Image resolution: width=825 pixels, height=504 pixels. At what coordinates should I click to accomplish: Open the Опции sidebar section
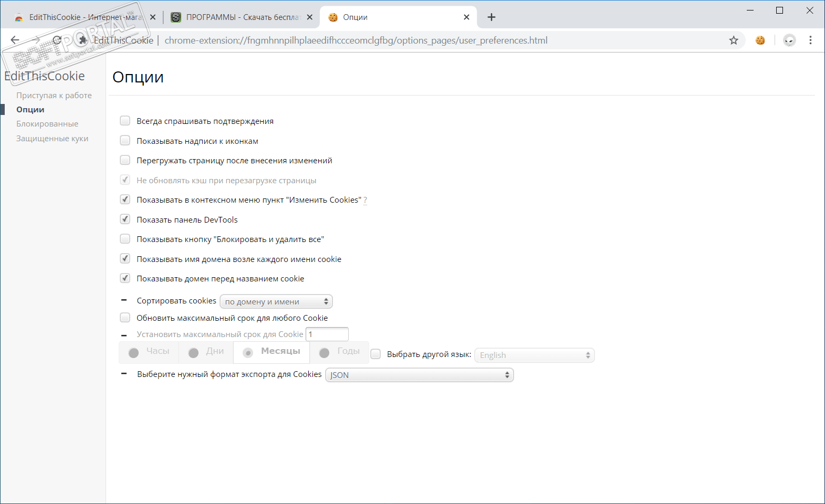click(x=30, y=110)
